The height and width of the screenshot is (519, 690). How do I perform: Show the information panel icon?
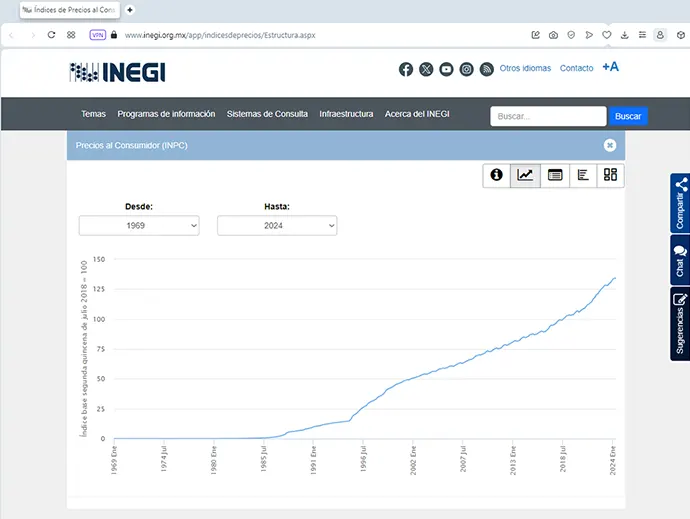[x=496, y=175]
